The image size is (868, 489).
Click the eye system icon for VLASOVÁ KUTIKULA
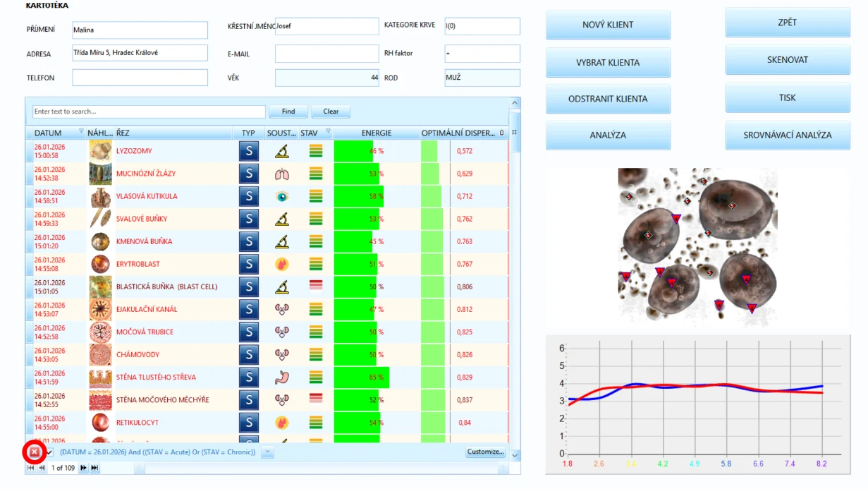tap(282, 196)
